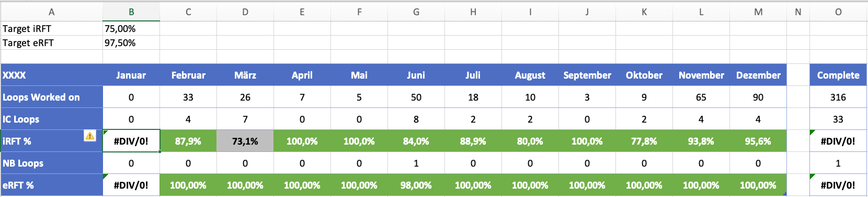Select column N header

pyautogui.click(x=798, y=12)
